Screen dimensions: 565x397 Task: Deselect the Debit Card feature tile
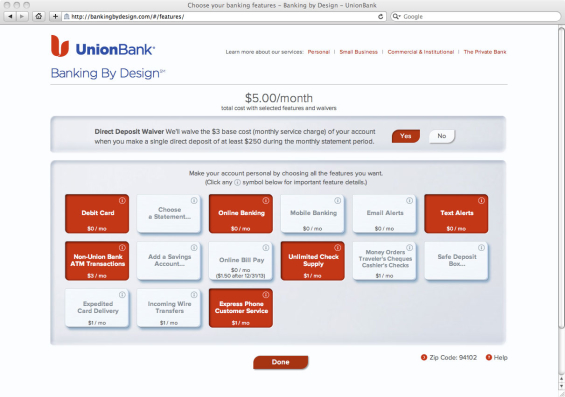[x=97, y=214]
